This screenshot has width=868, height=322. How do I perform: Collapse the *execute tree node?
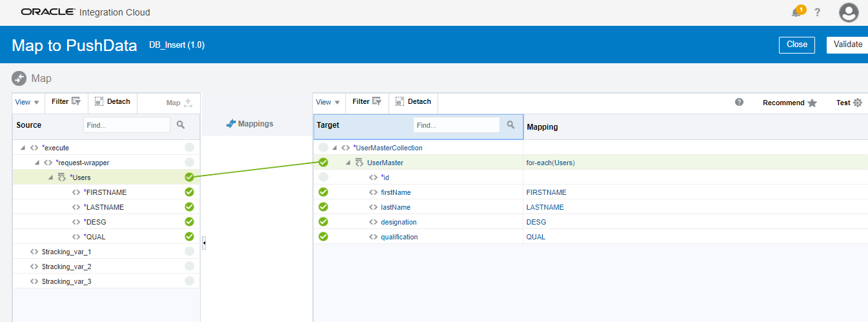pyautogui.click(x=23, y=148)
